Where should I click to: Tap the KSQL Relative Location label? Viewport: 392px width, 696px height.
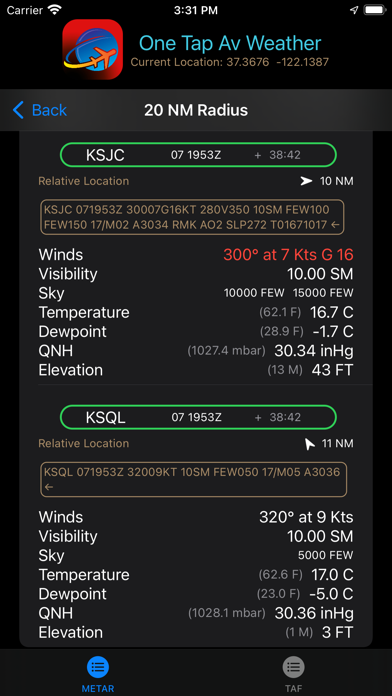83,443
